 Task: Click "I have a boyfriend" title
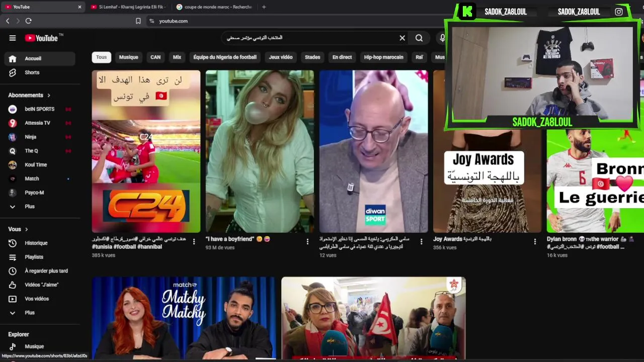(x=238, y=239)
